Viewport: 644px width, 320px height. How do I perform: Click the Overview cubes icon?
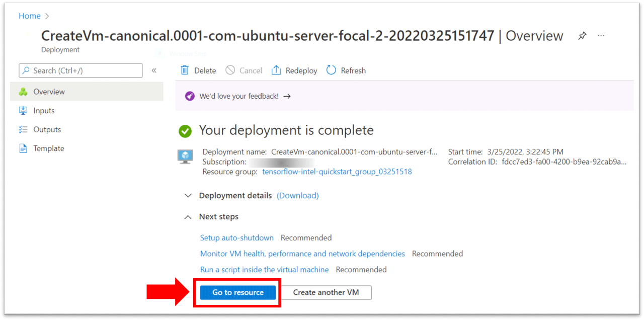(23, 92)
